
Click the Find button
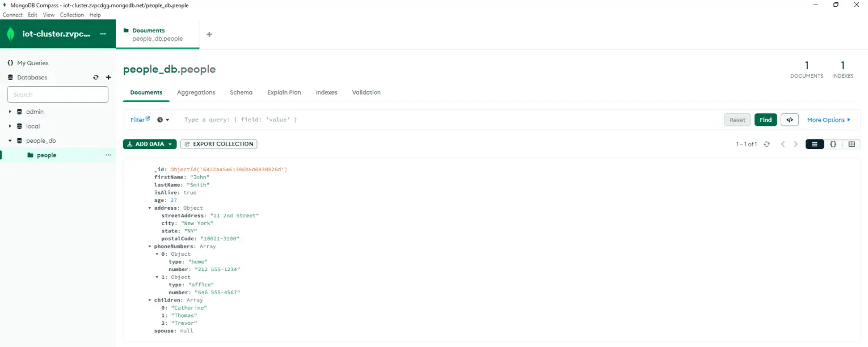click(765, 120)
